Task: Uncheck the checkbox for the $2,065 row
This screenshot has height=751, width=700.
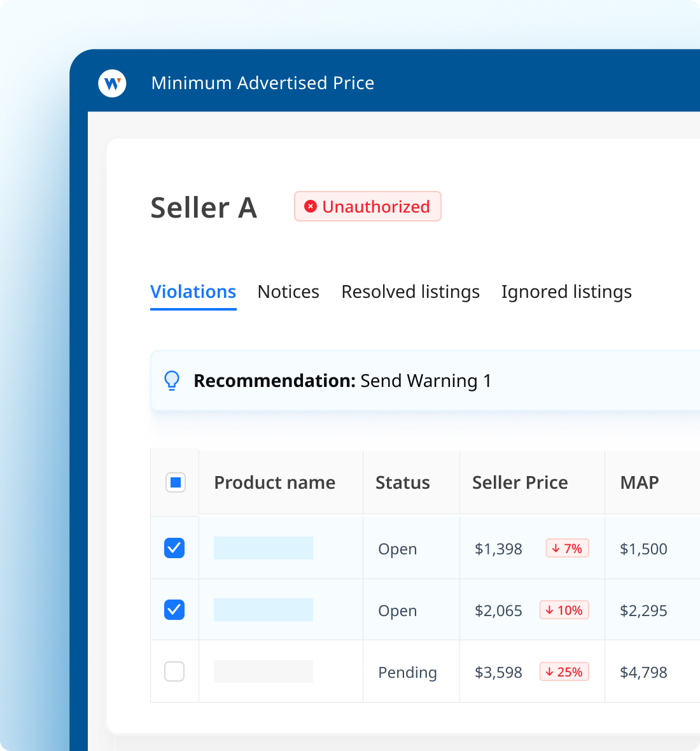Action: pyautogui.click(x=174, y=610)
